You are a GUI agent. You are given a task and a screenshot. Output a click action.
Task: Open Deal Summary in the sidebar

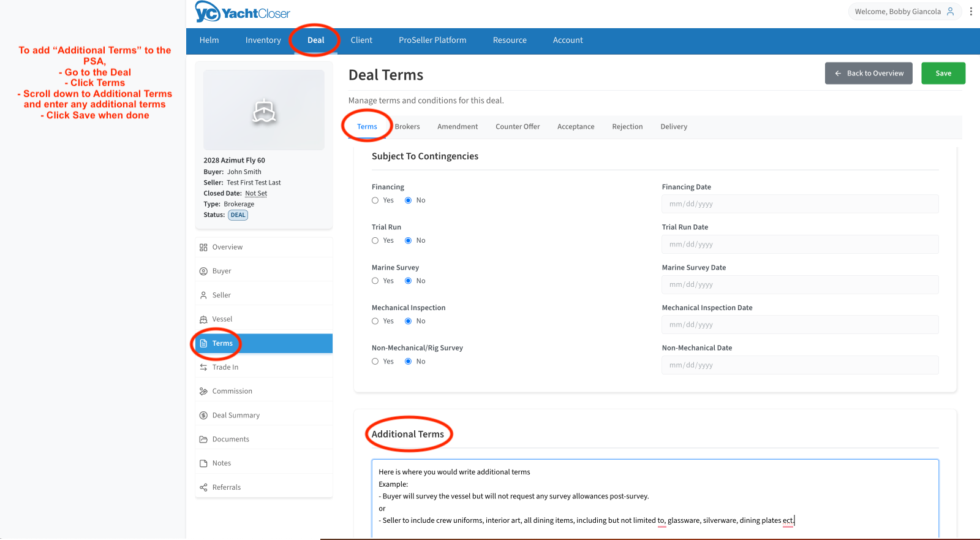[x=264, y=416]
